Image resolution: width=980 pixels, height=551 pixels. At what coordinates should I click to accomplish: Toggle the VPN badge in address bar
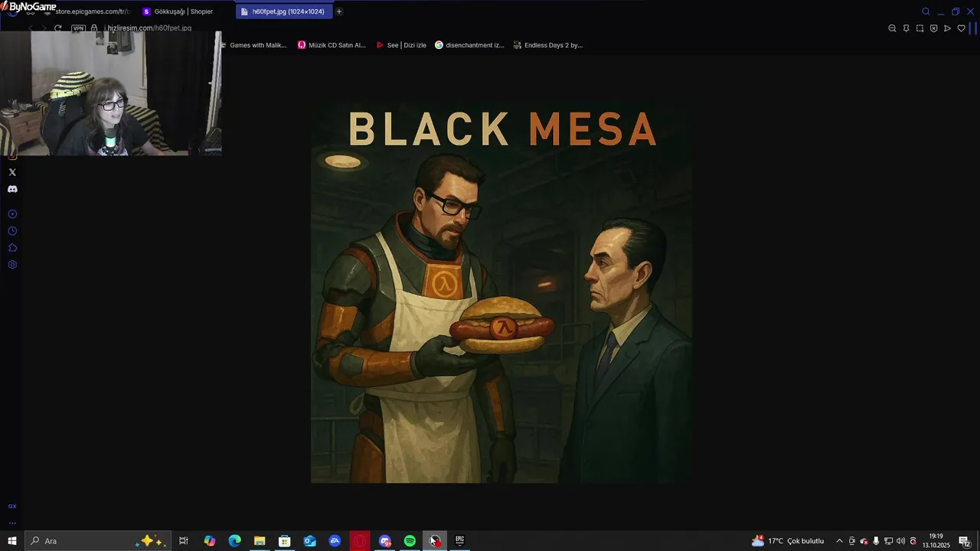pyautogui.click(x=78, y=28)
